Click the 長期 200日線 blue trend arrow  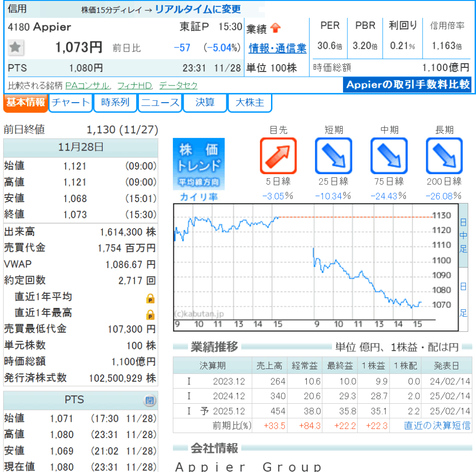coord(444,156)
